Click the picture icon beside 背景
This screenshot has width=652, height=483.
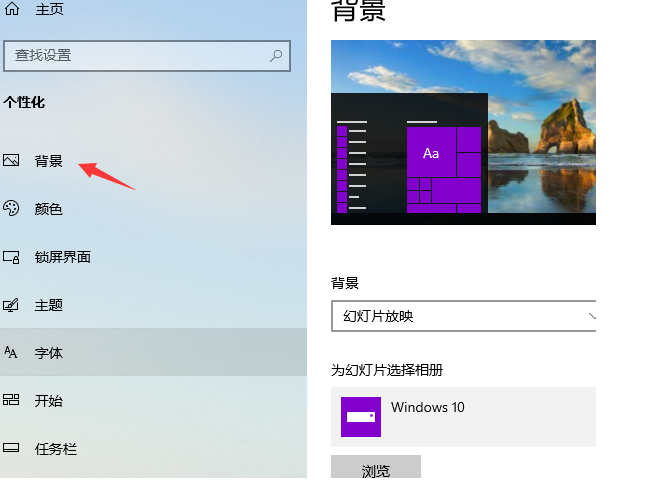12,160
